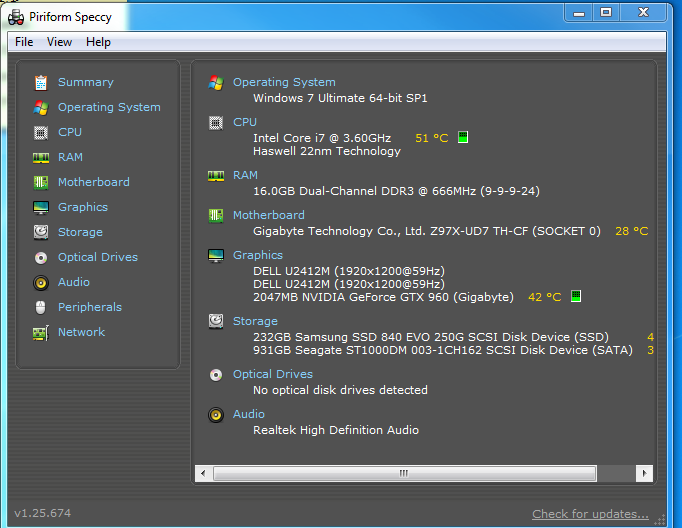682x528 pixels.
Task: Click the Storage heading link in summary
Action: click(255, 321)
